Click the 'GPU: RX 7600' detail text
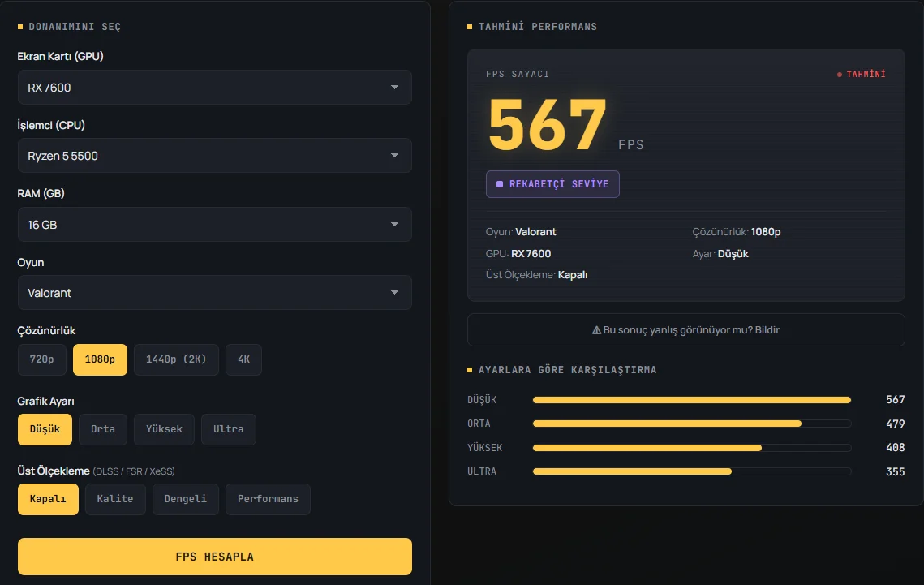Viewport: 924px width, 585px height. (x=518, y=253)
